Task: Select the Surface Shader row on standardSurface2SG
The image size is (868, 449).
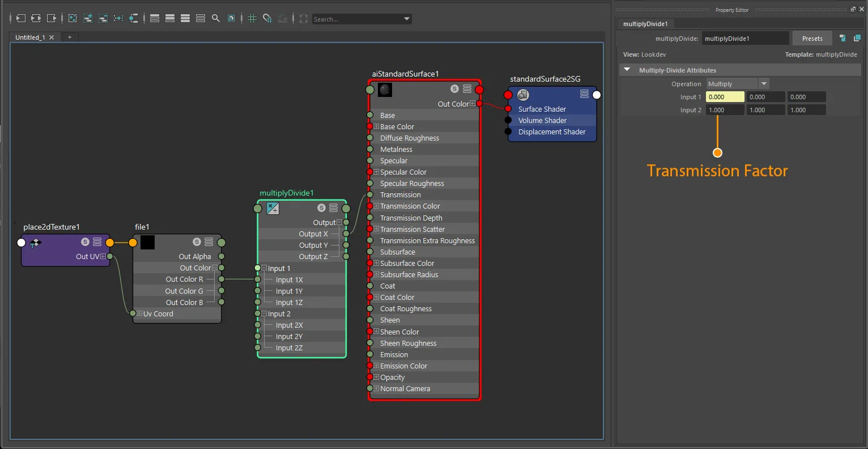Action: click(x=552, y=109)
